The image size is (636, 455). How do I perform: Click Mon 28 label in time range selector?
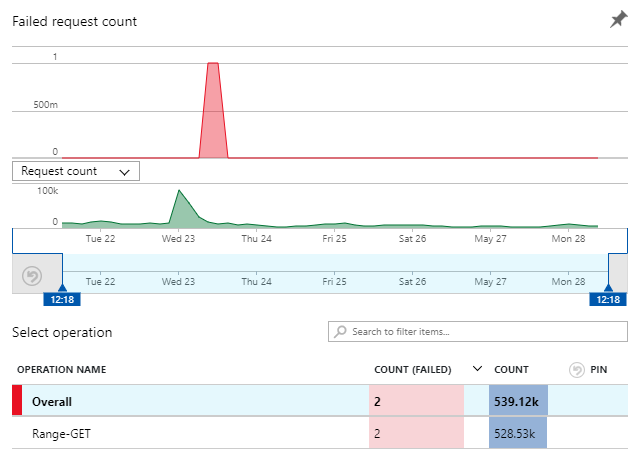click(x=568, y=281)
